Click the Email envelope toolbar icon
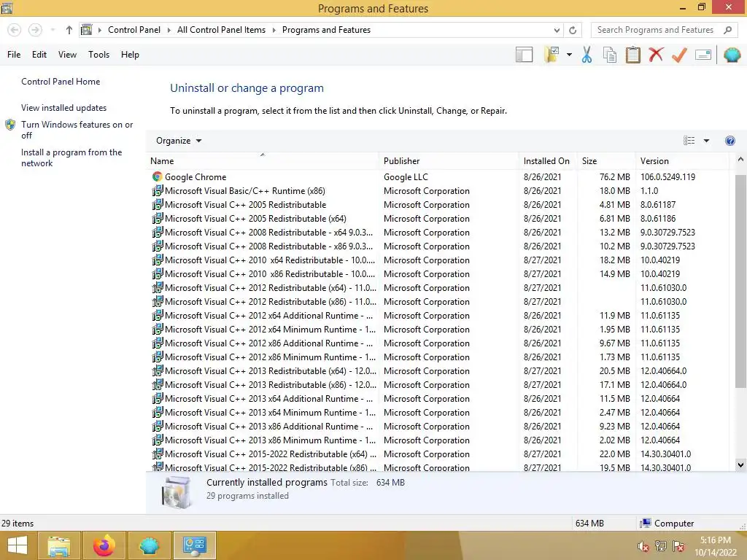747x560 pixels. [703, 55]
